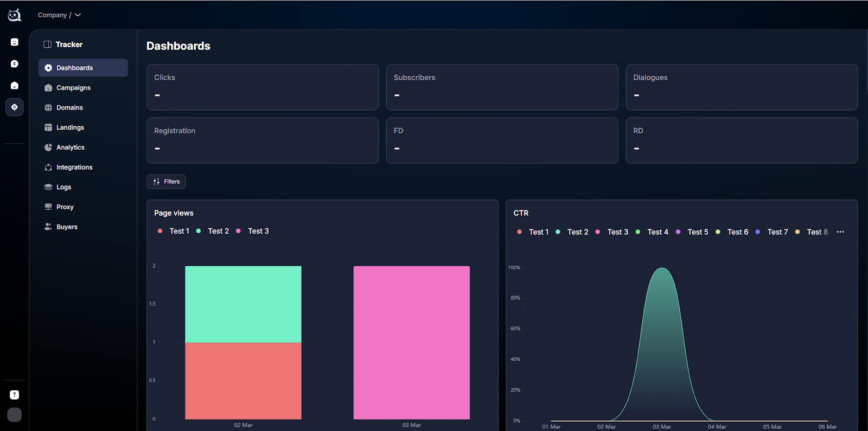Screen dimensions: 868x431
Task: Click the Proxy icon in the sidebar
Action: pyautogui.click(x=48, y=207)
